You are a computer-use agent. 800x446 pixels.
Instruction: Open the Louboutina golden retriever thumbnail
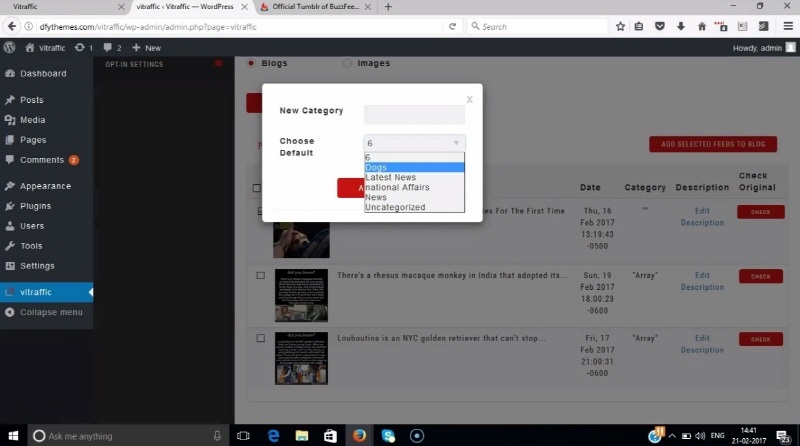[302, 358]
